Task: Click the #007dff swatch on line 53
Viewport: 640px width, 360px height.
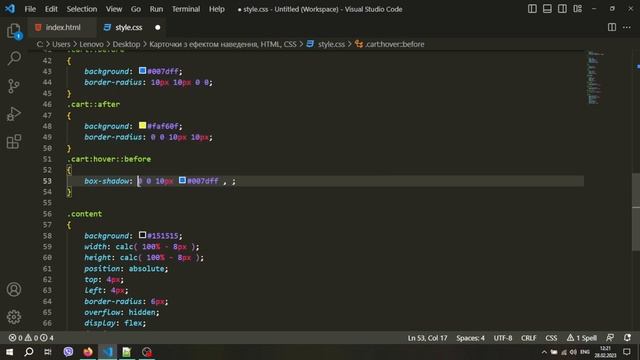Action: click(x=182, y=180)
